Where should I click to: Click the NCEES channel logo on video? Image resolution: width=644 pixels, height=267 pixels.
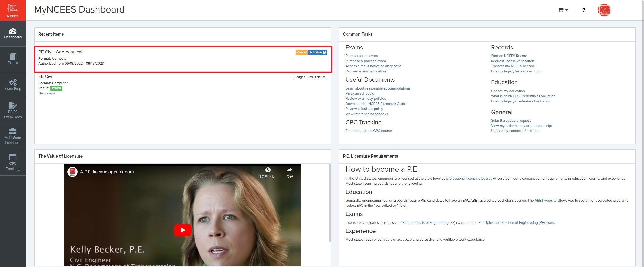click(72, 172)
